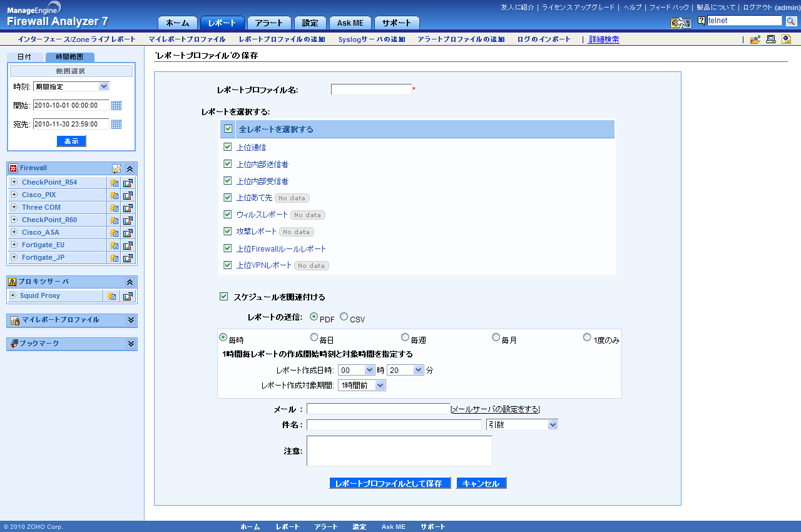Click the メールサーバの設定をする link

[x=495, y=409]
